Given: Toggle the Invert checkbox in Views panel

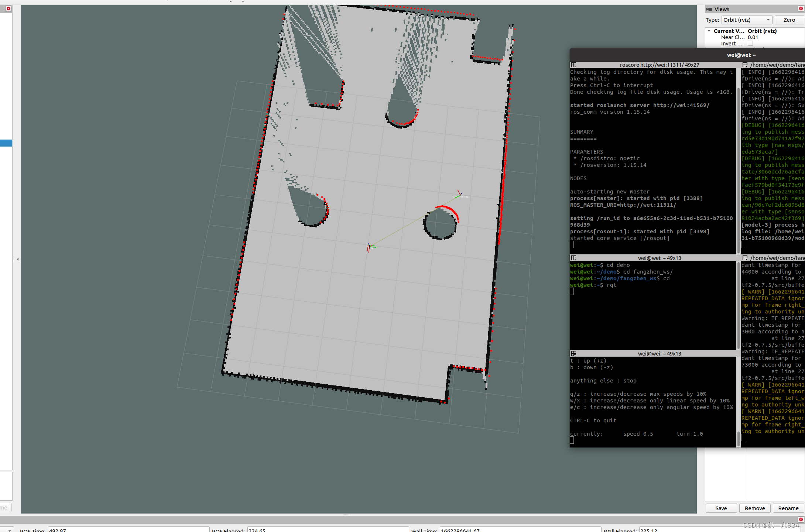Looking at the screenshot, I should click(x=750, y=44).
